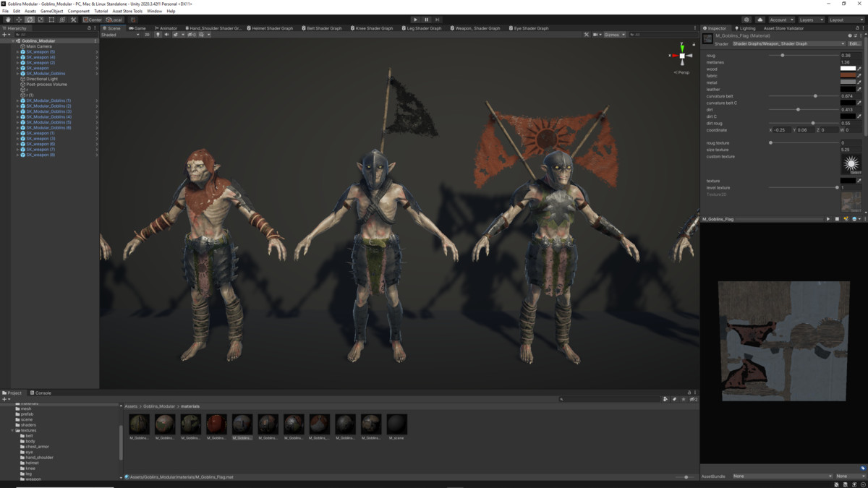This screenshot has height=488, width=868.
Task: Open the GameObject menu
Action: pos(51,12)
